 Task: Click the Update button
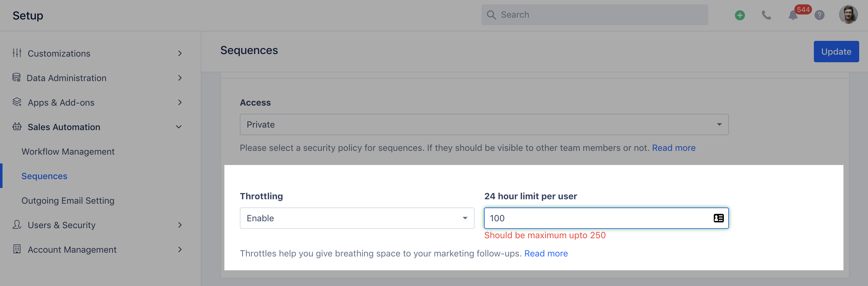[x=836, y=52]
